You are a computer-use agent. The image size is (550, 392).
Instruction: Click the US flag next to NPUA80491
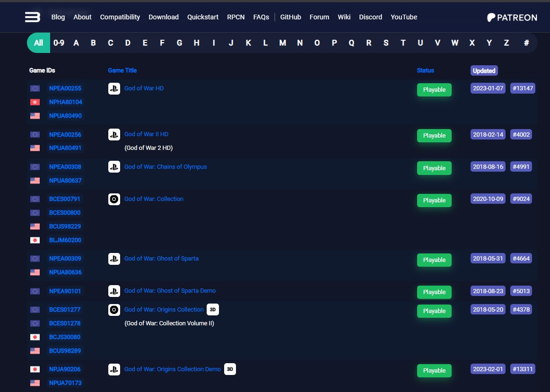point(35,148)
